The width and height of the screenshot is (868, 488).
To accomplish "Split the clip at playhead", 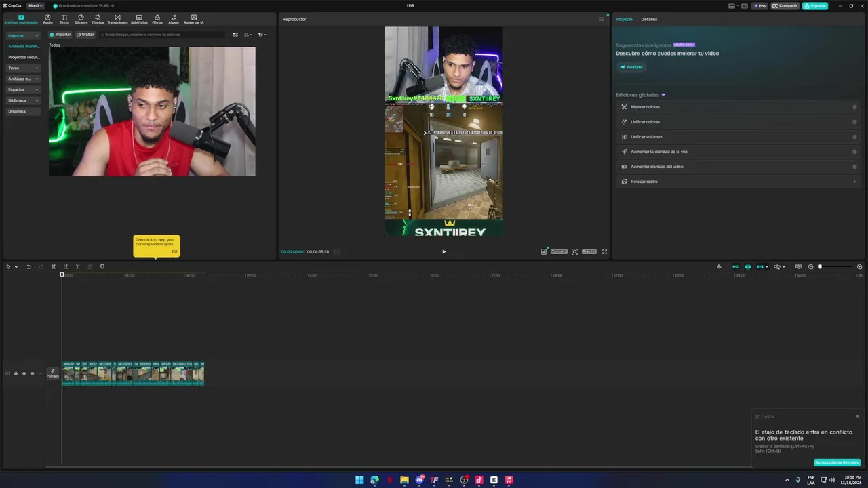I will [x=54, y=266].
